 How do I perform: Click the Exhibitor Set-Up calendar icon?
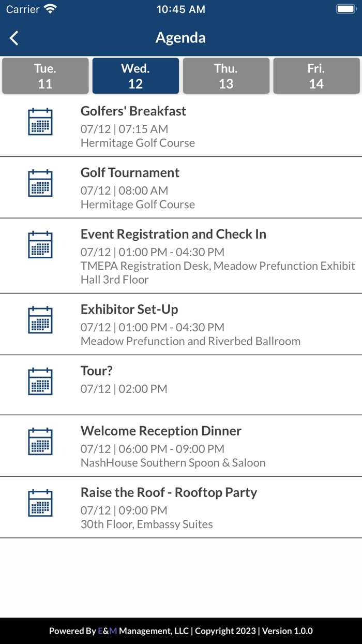[40, 320]
